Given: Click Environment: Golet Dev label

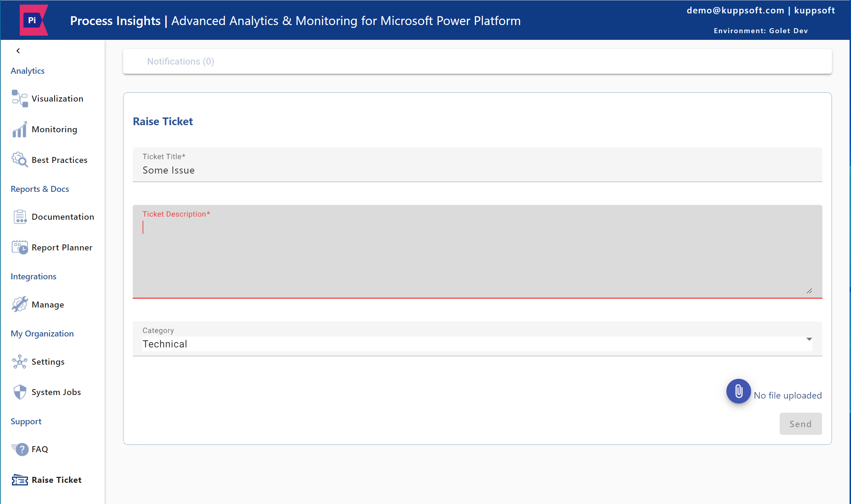Looking at the screenshot, I should [x=761, y=31].
